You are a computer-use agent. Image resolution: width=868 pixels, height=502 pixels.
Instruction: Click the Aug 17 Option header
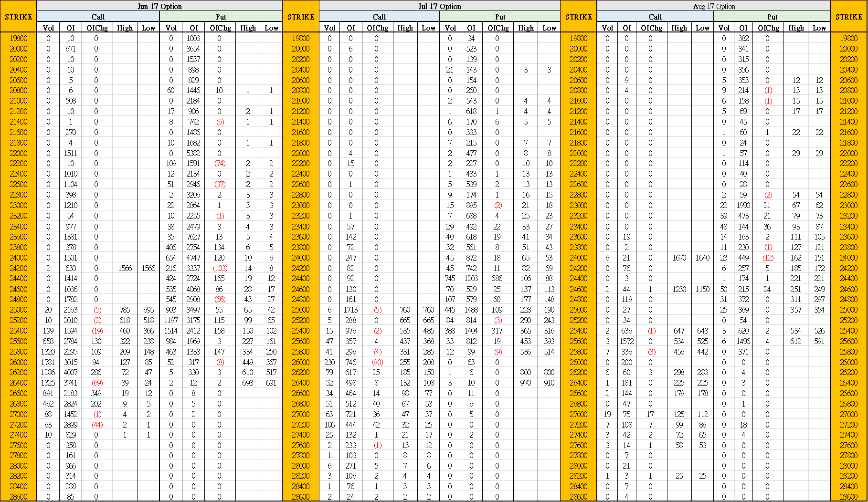(714, 6)
